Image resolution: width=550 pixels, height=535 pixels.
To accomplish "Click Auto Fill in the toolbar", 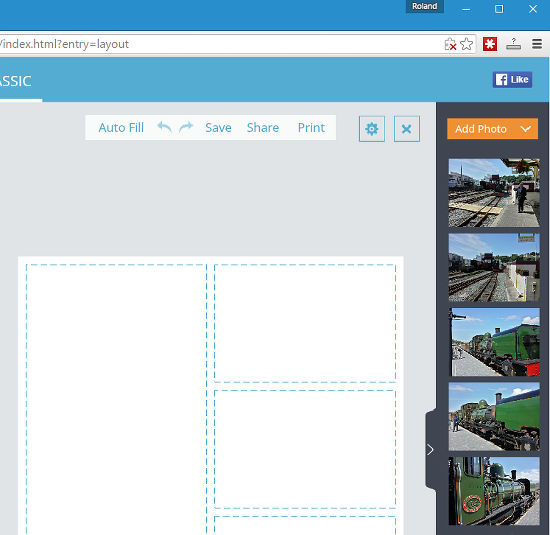I will pos(121,128).
